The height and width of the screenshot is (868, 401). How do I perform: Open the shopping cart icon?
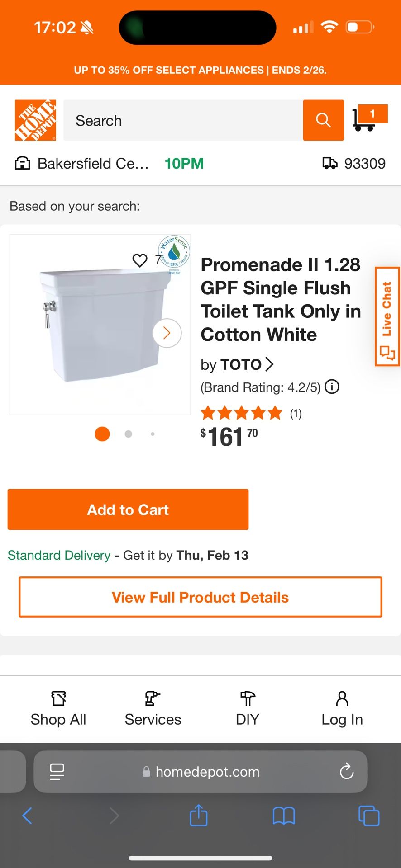368,118
